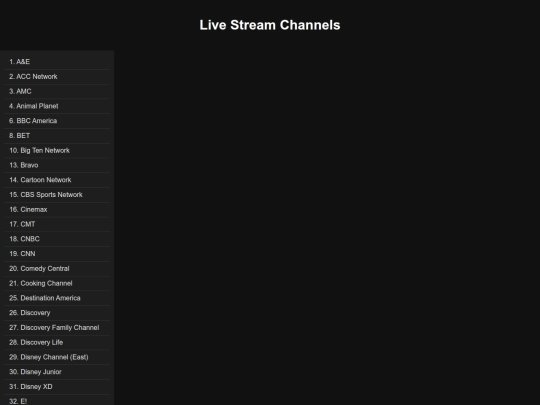Choose 30. Disney Junior stream
540x405 pixels.
tap(57, 373)
